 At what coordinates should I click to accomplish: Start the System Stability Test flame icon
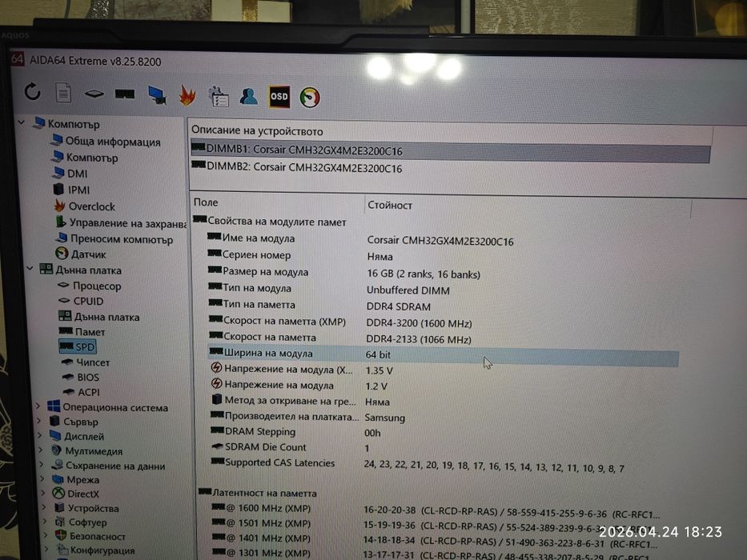click(x=187, y=94)
